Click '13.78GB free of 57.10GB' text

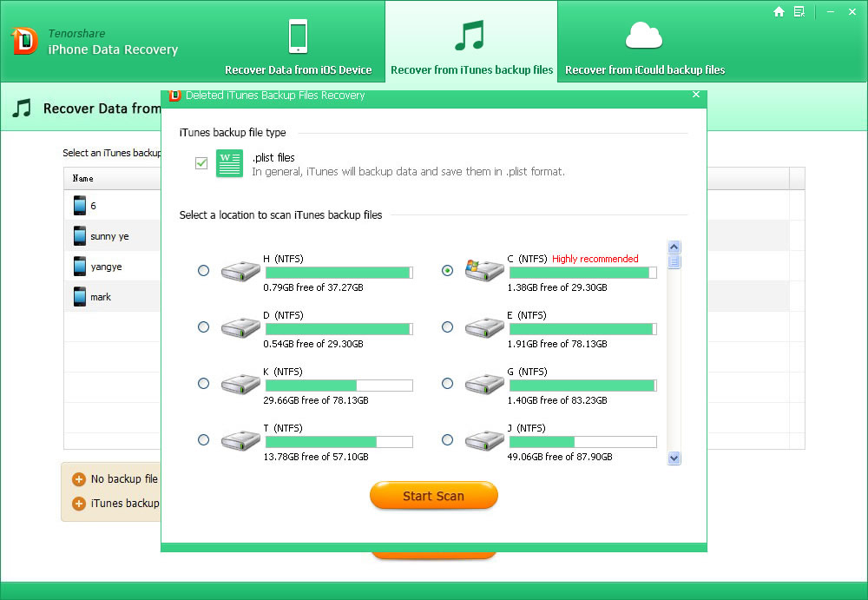pyautogui.click(x=316, y=457)
